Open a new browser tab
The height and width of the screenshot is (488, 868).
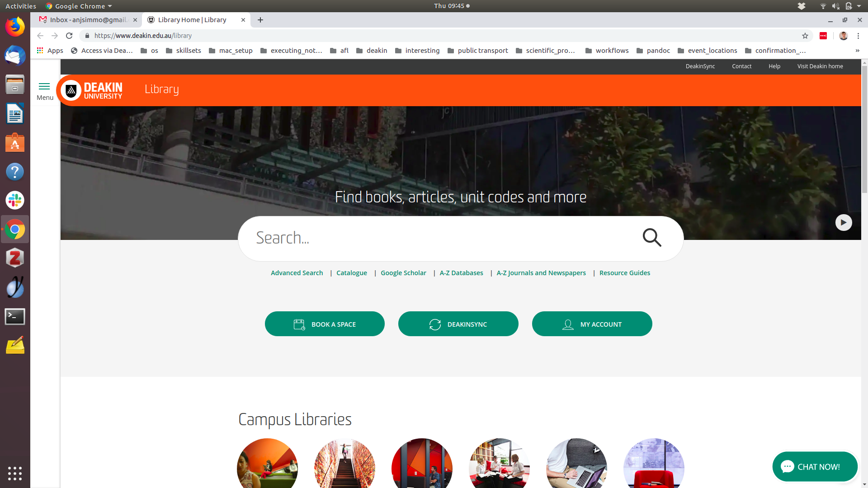coord(260,20)
